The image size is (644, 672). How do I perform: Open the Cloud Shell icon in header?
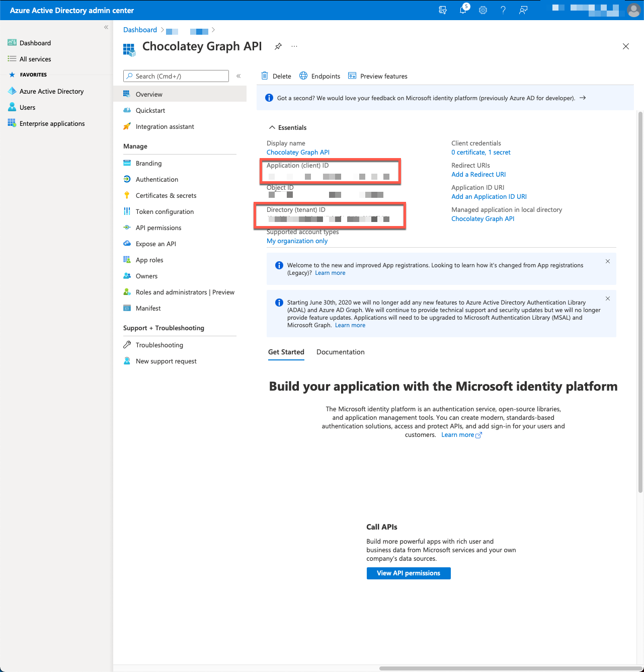coord(443,10)
